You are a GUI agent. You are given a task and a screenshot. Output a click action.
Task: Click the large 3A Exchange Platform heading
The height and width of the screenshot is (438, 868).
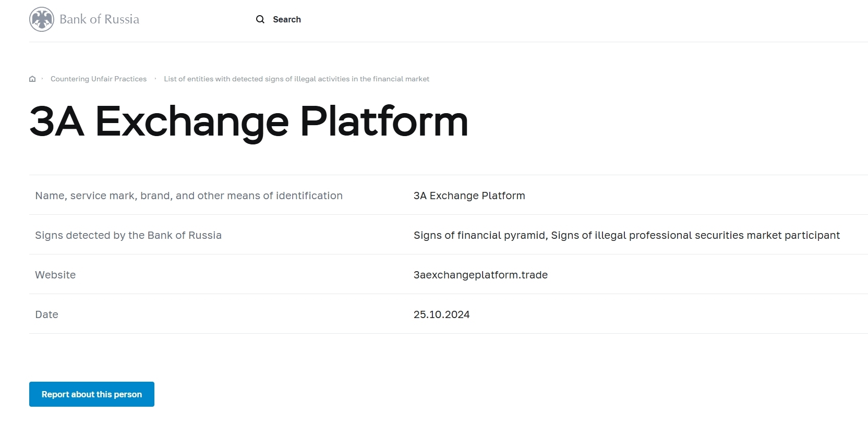(249, 121)
